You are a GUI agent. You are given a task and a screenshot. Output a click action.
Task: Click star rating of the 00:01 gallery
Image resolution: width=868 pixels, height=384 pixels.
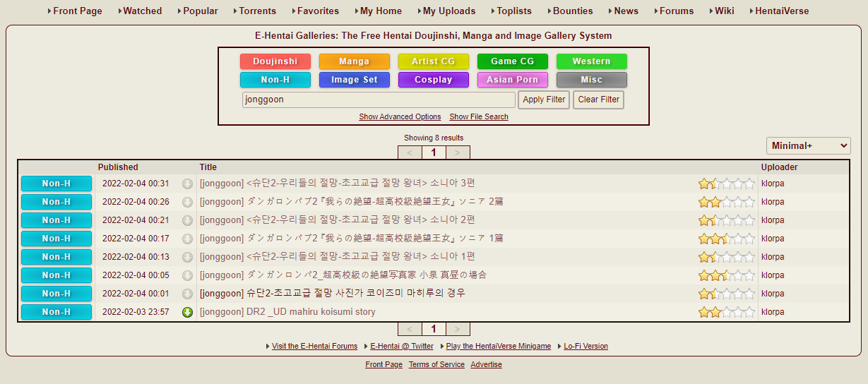coord(727,294)
